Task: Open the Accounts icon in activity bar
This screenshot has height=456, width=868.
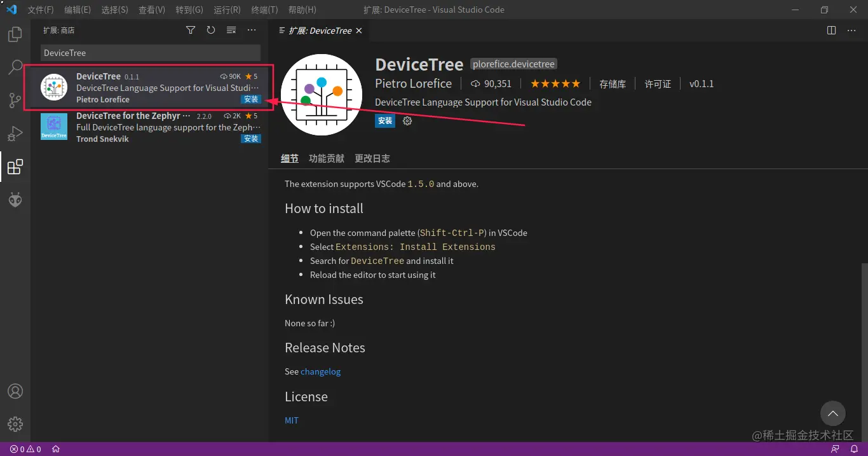Action: (15, 391)
